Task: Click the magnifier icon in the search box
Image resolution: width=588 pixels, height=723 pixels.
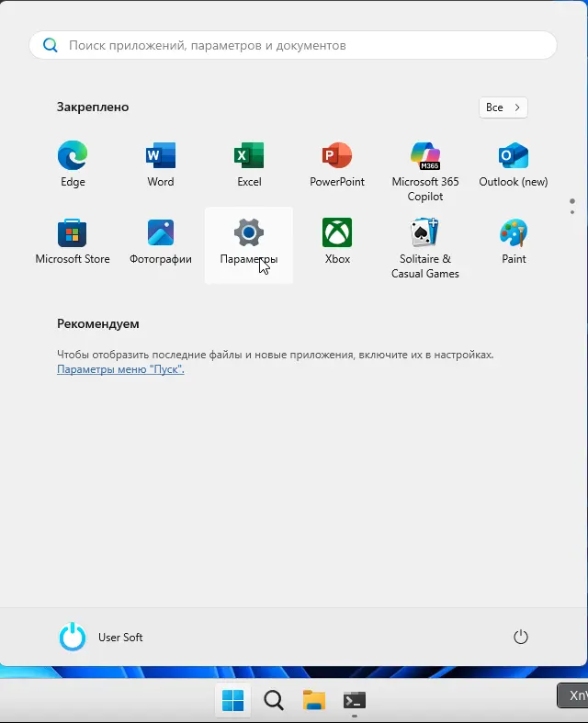Action: point(51,45)
